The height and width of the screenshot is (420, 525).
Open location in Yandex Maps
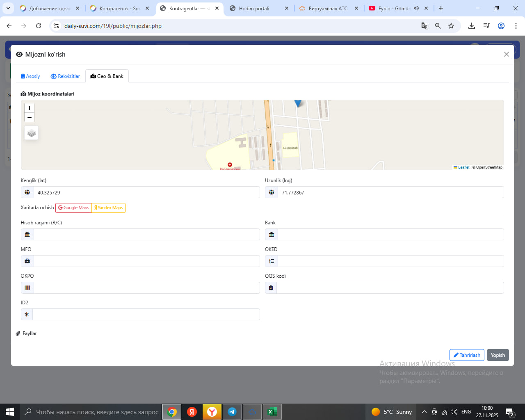tap(109, 208)
